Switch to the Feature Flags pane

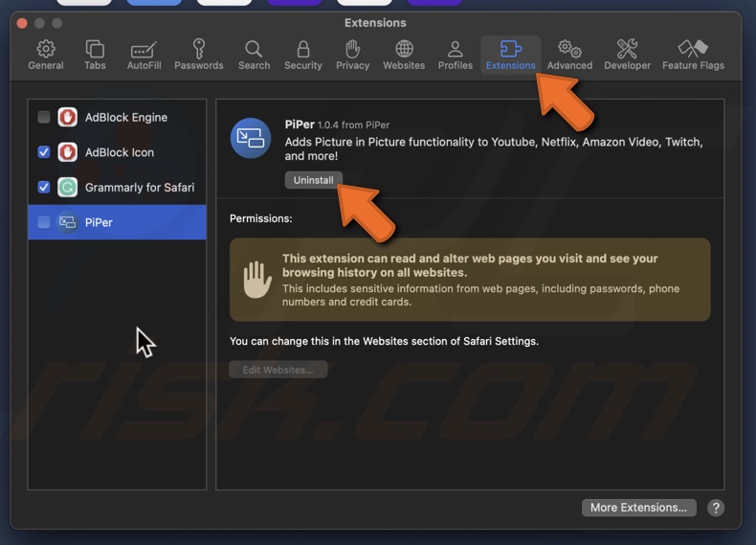693,55
